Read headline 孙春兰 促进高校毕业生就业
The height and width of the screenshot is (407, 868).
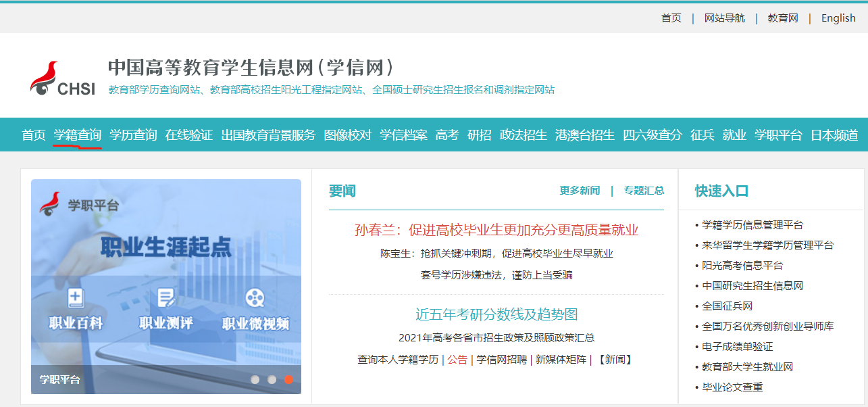point(496,230)
